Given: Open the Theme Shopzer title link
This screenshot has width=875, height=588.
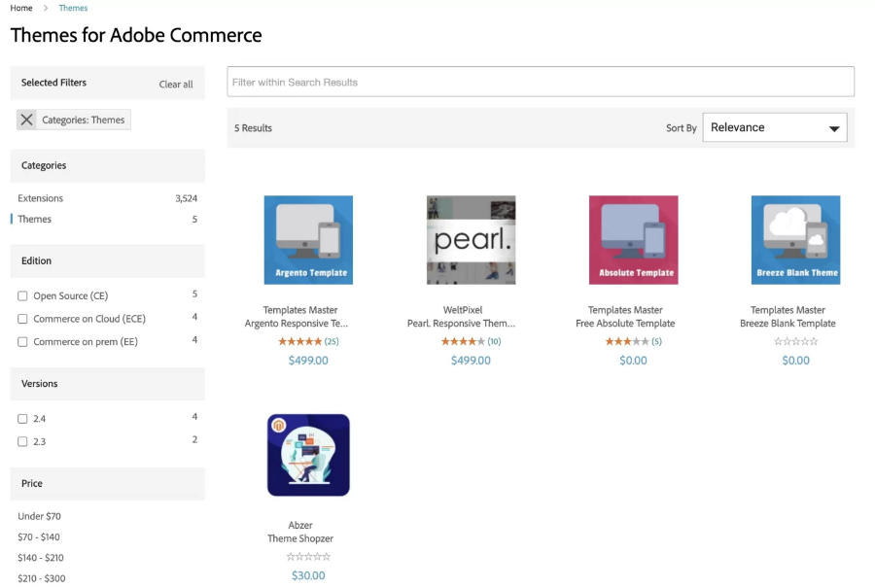Looking at the screenshot, I should tap(300, 538).
